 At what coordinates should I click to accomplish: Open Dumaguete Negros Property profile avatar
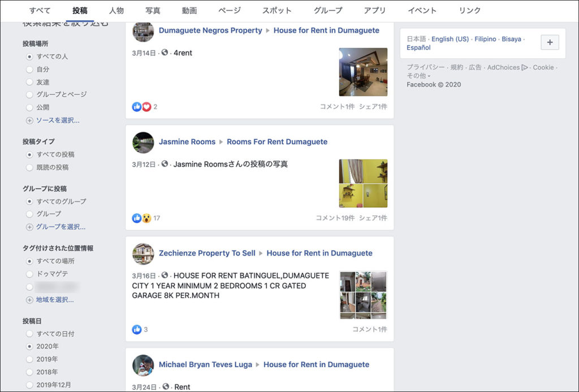click(143, 31)
